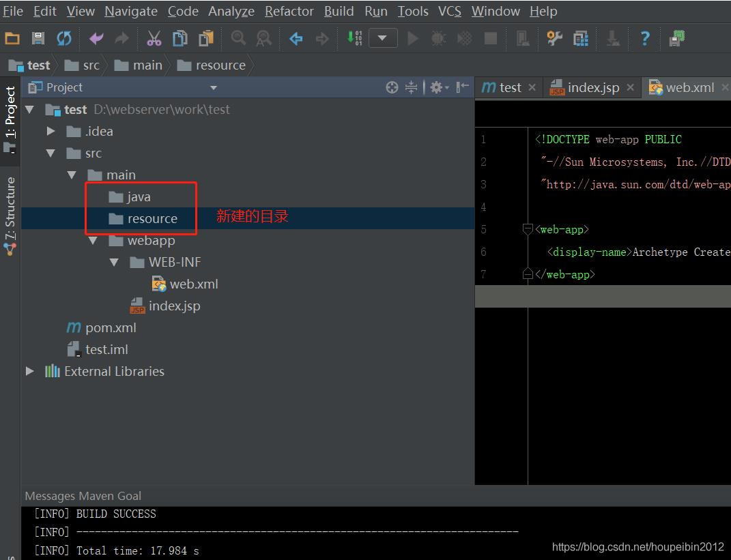Click the Debug bug icon
This screenshot has height=560, width=731.
pyautogui.click(x=438, y=38)
